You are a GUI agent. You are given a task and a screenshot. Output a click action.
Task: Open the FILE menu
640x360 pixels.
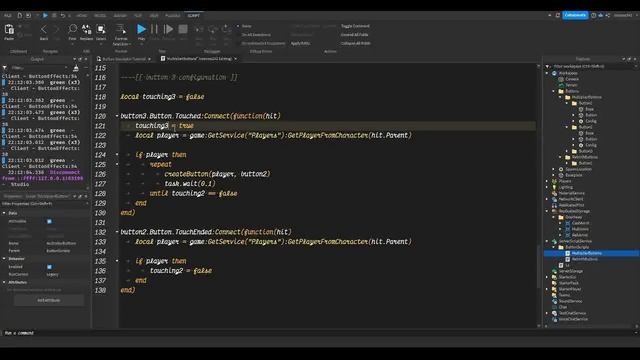click(8, 16)
